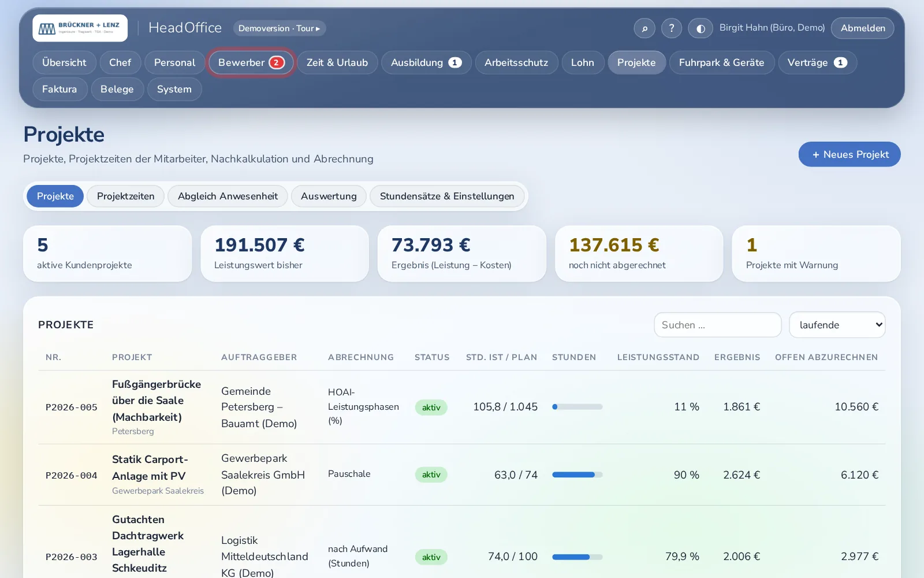Click the progress bar of project P2026-005
Screen dimensions: 924x578
tap(577, 407)
